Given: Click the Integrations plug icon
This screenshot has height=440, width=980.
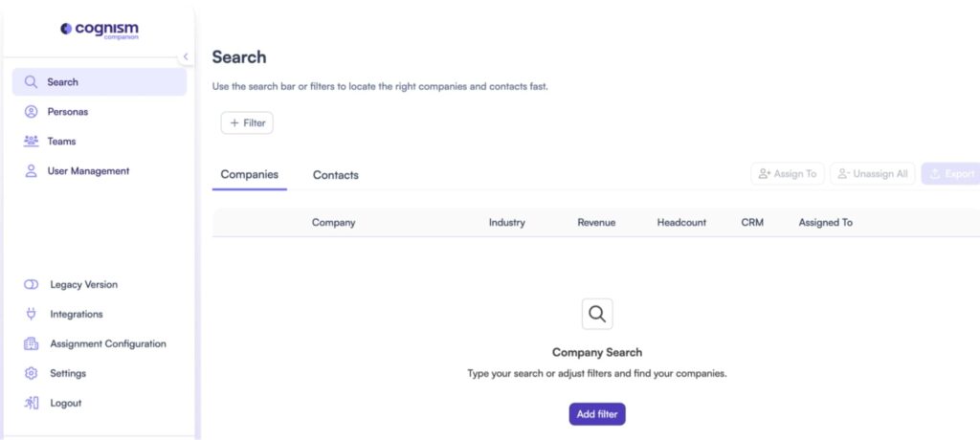Looking at the screenshot, I should click(31, 314).
